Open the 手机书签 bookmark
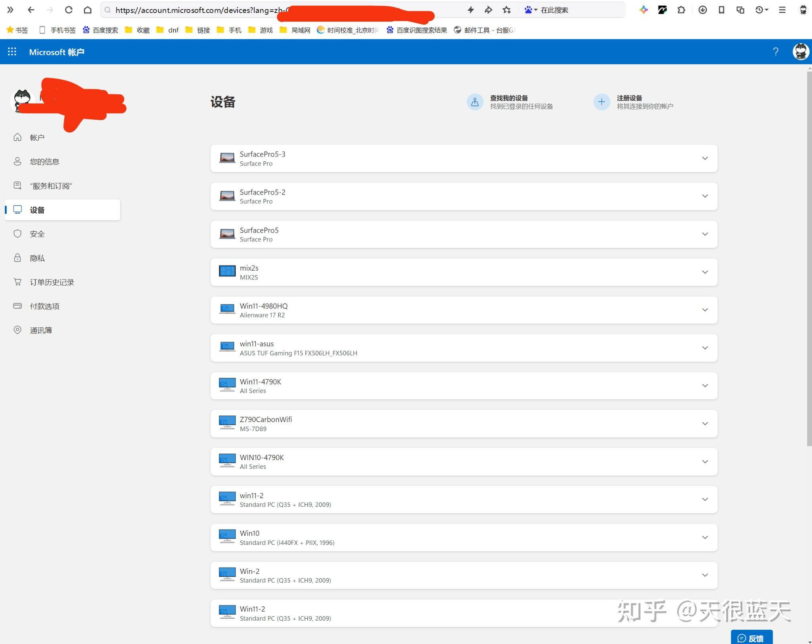 pyautogui.click(x=58, y=30)
